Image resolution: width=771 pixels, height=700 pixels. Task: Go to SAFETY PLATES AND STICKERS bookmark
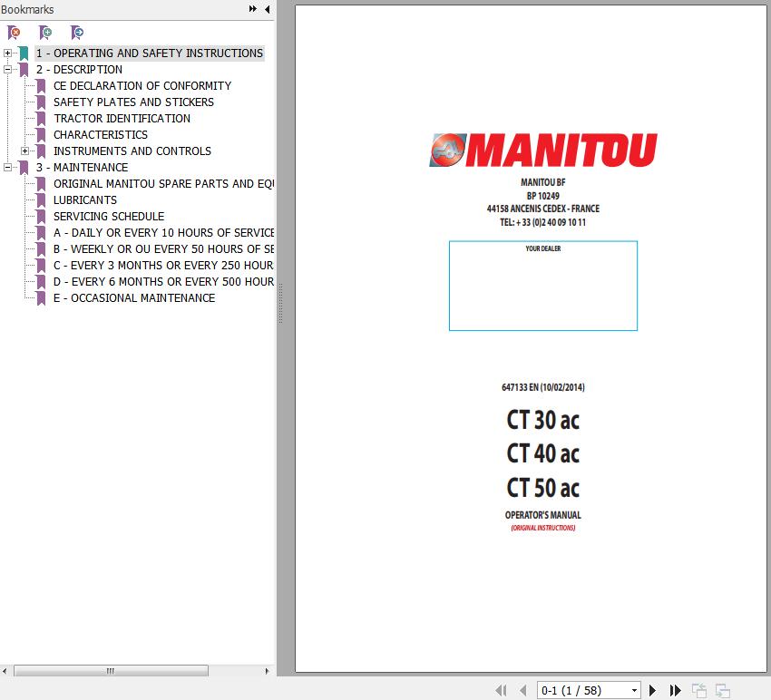click(133, 102)
